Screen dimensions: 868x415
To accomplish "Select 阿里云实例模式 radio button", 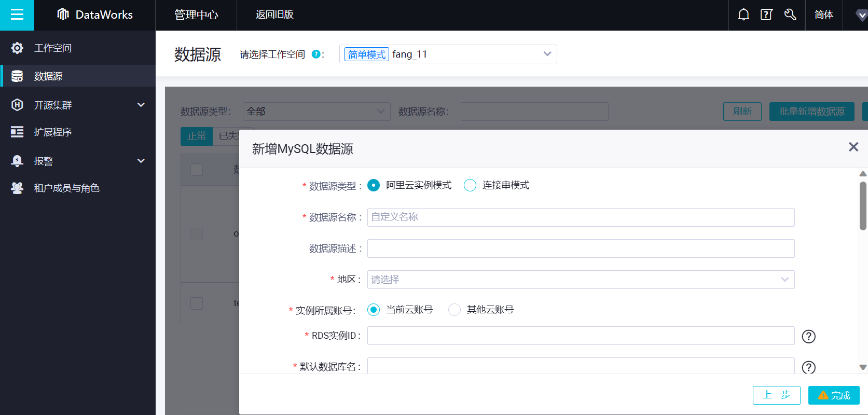I will click(374, 185).
